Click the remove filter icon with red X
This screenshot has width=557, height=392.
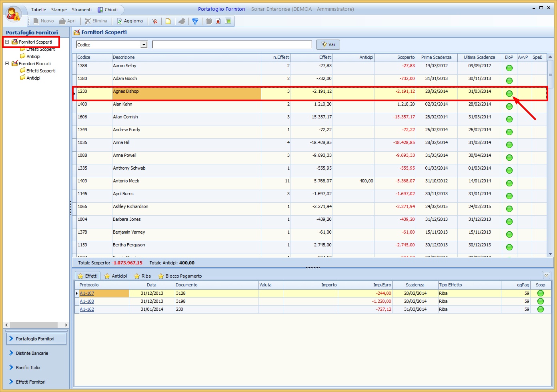[154, 21]
